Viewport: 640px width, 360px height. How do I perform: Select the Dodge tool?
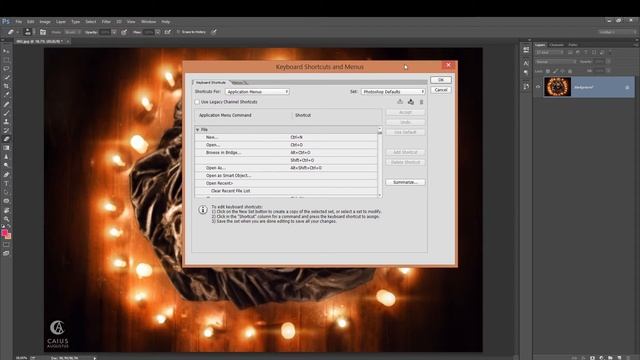(6, 166)
